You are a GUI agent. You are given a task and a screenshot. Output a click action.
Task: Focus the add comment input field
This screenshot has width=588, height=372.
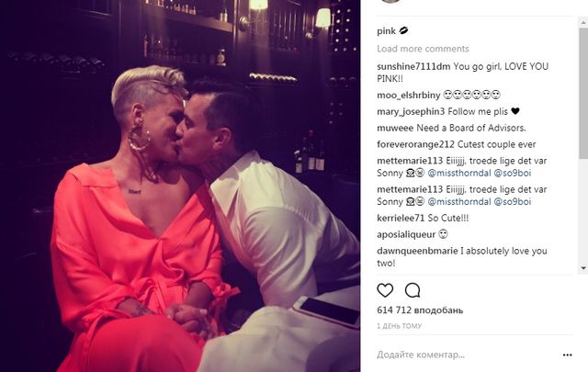467,355
